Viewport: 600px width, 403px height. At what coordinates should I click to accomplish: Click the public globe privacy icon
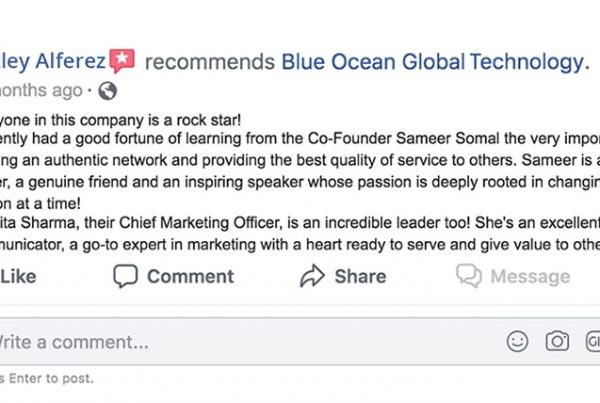[108, 91]
